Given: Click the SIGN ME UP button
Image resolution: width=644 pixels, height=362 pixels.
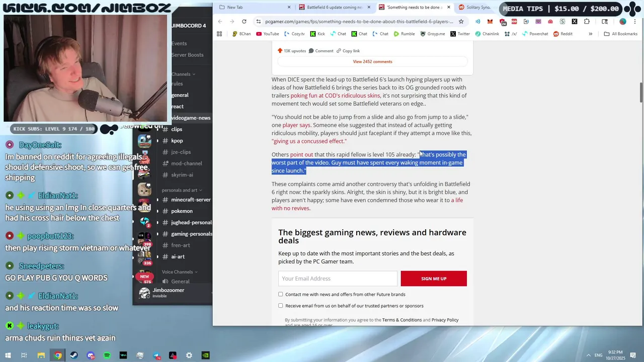Looking at the screenshot, I should pos(434,279).
